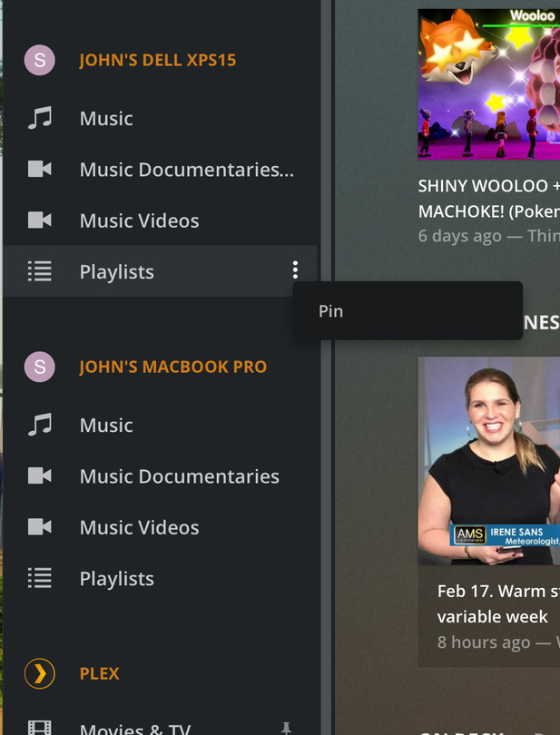Open Music library under John's Dell XPS15
This screenshot has height=735, width=560.
coord(106,118)
